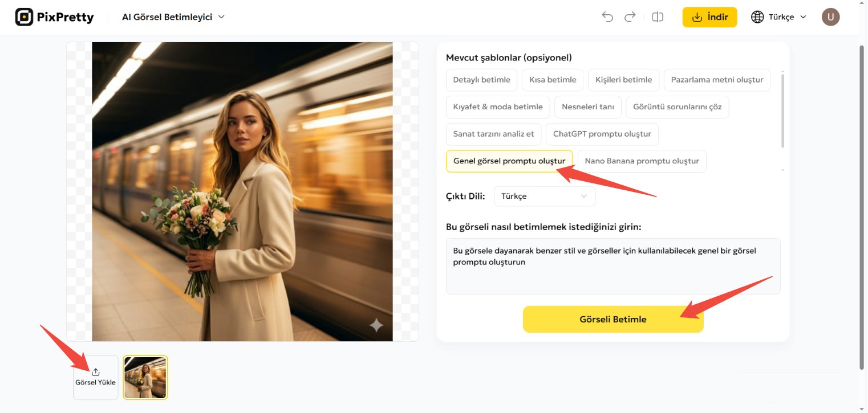868x413 pixels.
Task: Select the Pazarlama metni oluştur option
Action: 717,80
